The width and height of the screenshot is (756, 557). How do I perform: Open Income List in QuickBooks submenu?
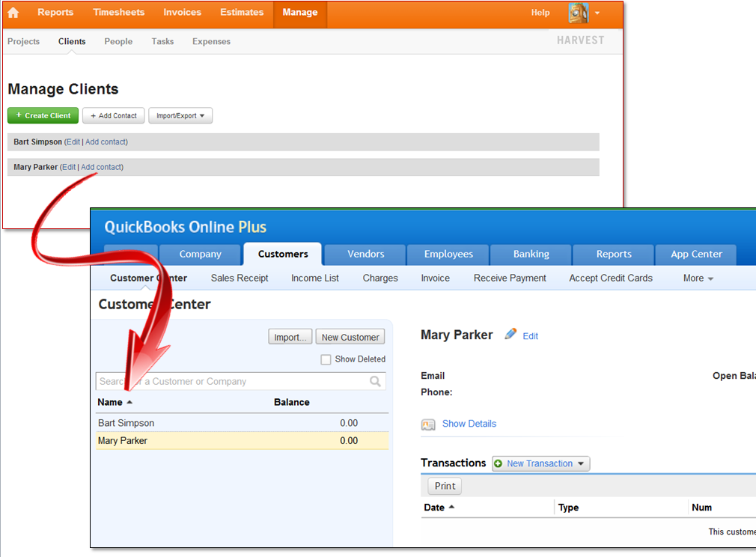(315, 278)
